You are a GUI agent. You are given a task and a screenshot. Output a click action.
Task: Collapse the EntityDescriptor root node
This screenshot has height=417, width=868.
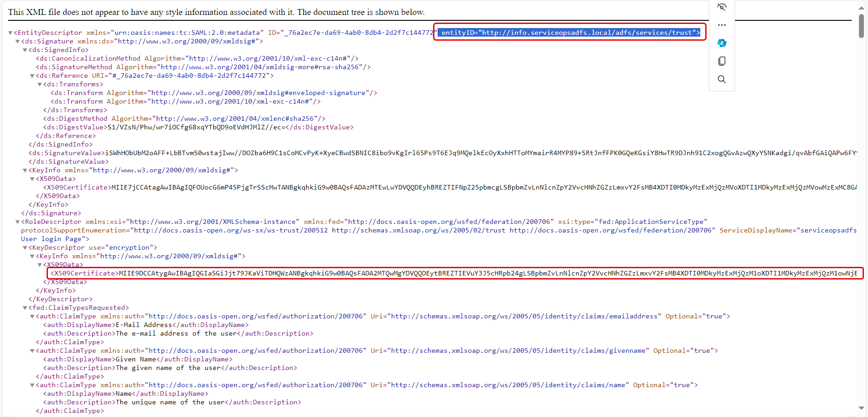point(10,33)
